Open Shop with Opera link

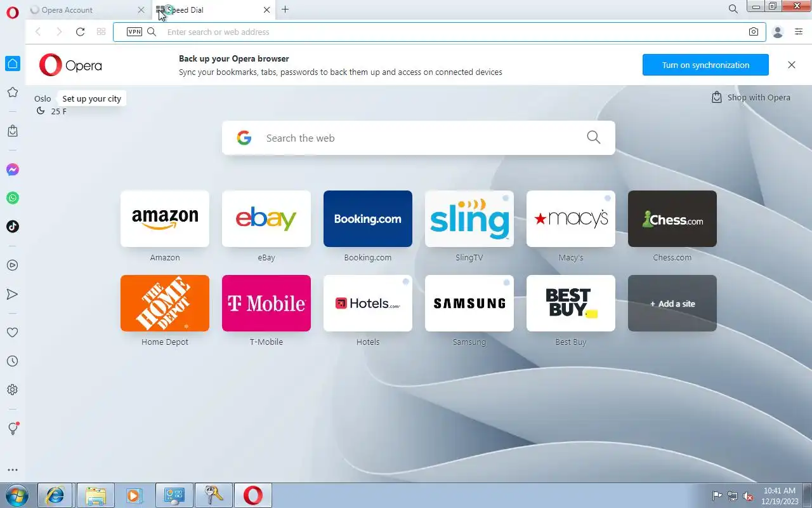coord(751,97)
